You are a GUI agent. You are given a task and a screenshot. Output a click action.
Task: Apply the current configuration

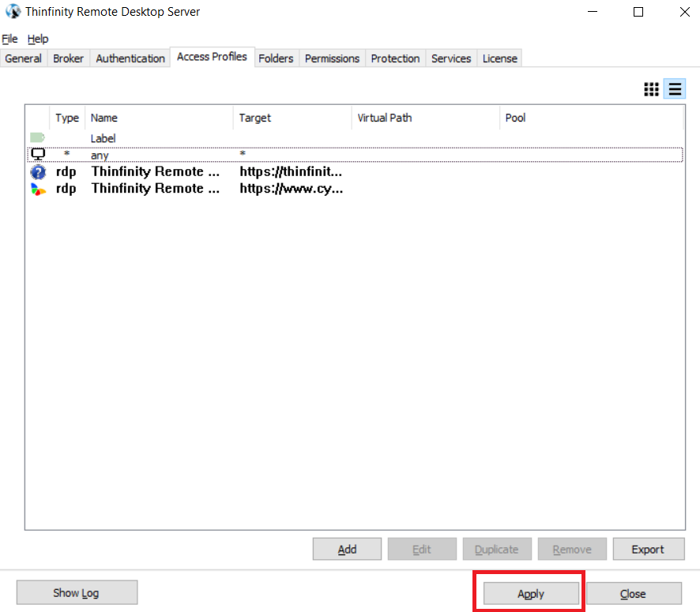coord(529,593)
